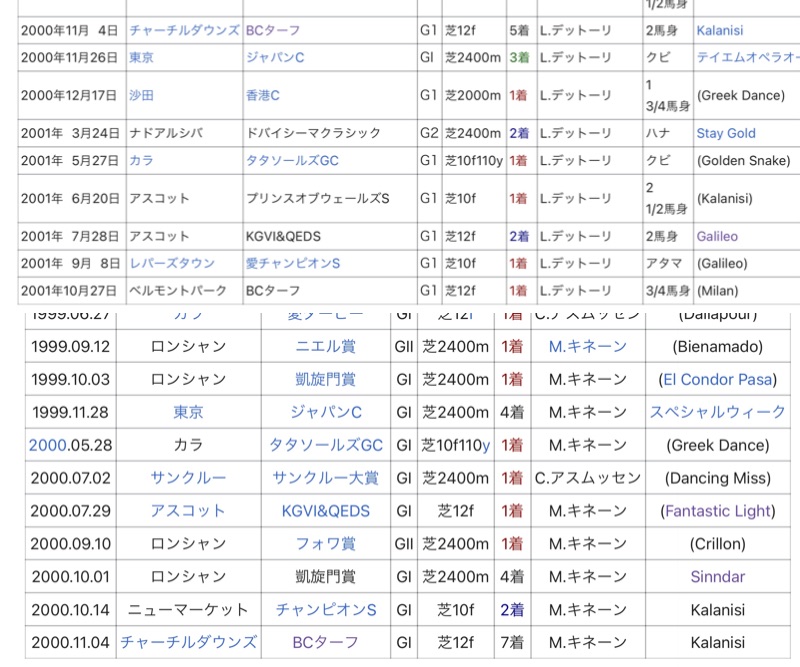Select KGVI&QEDS text in 2001年7月28日 row

point(283,236)
